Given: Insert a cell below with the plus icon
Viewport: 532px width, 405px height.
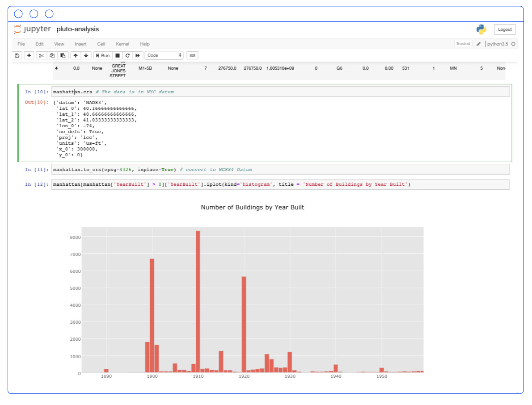Looking at the screenshot, I should (x=29, y=55).
